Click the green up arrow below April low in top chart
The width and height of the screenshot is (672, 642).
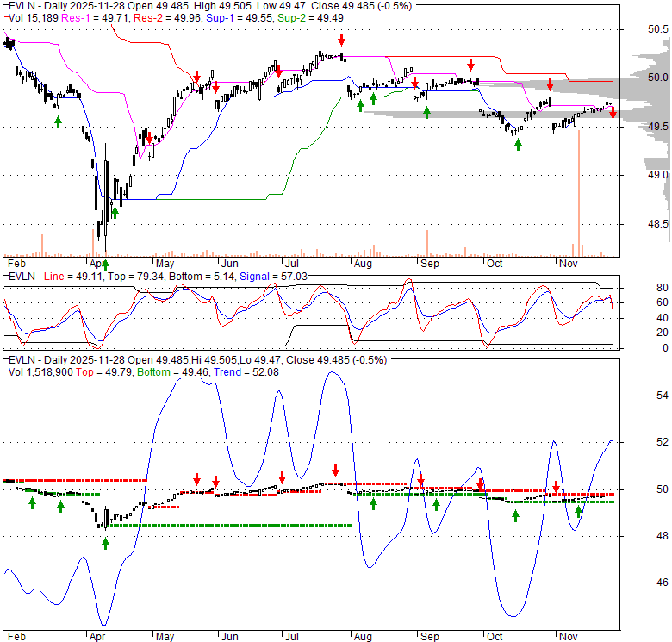[x=114, y=213]
